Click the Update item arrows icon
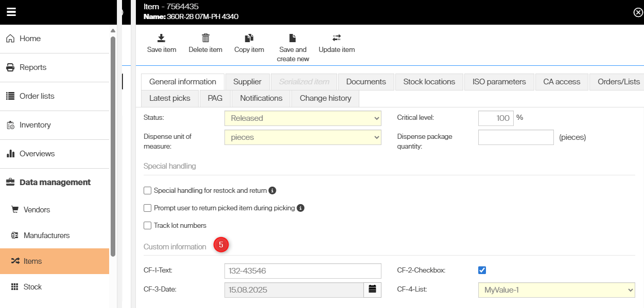644x308 pixels. 337,38
